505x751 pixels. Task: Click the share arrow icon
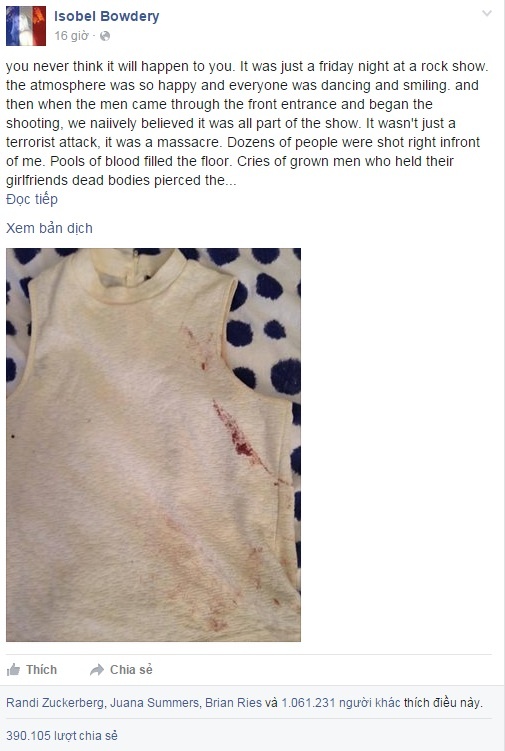pyautogui.click(x=97, y=670)
